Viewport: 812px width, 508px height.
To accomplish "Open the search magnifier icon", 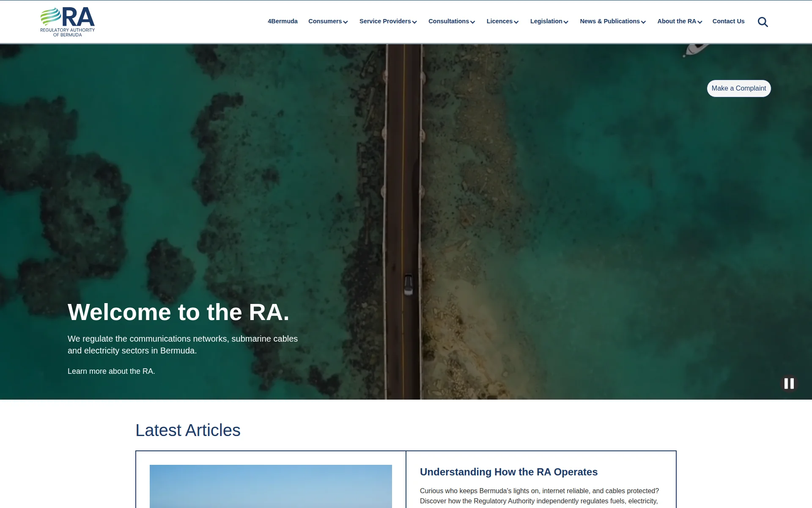I will [763, 22].
